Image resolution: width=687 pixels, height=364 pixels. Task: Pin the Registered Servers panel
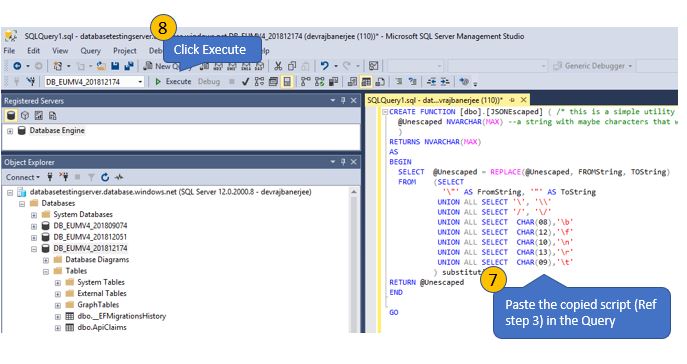(x=343, y=100)
